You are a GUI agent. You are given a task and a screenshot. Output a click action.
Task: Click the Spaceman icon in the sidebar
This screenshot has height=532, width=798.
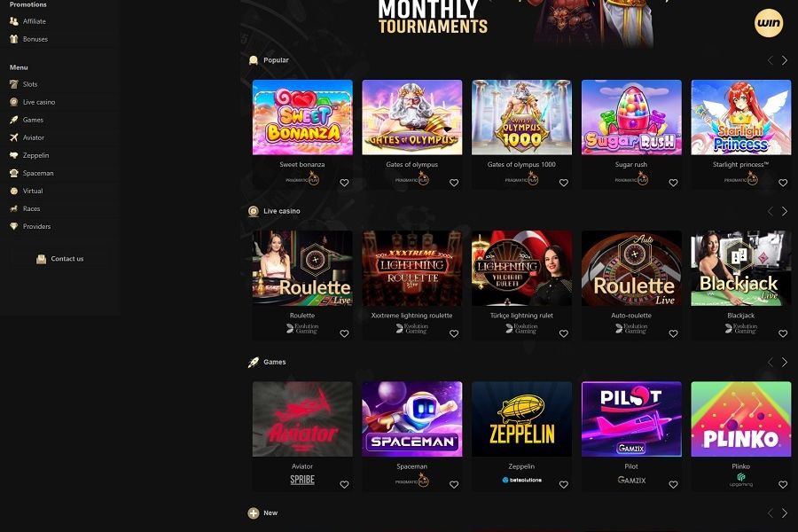[13, 173]
